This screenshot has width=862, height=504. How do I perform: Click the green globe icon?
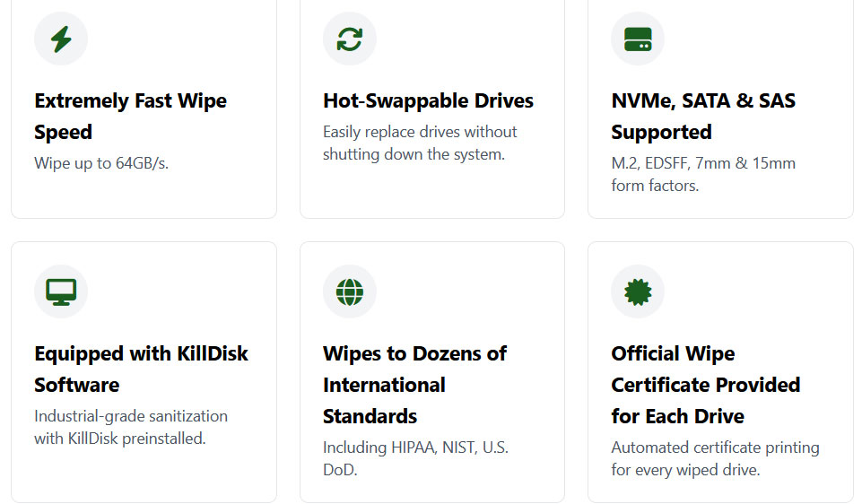(350, 291)
